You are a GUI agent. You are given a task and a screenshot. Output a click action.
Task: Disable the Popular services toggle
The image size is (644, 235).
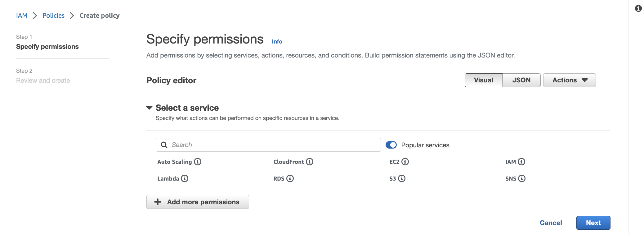click(x=391, y=145)
